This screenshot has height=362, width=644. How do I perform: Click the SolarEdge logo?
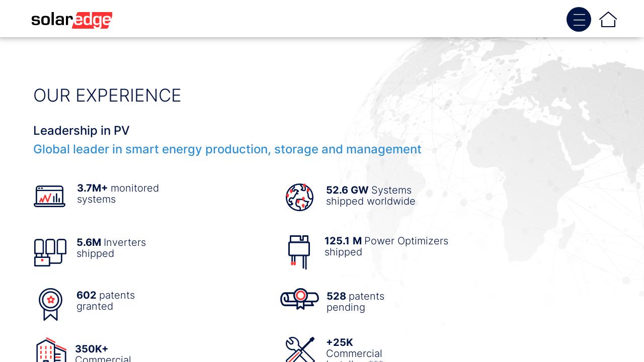pos(72,20)
